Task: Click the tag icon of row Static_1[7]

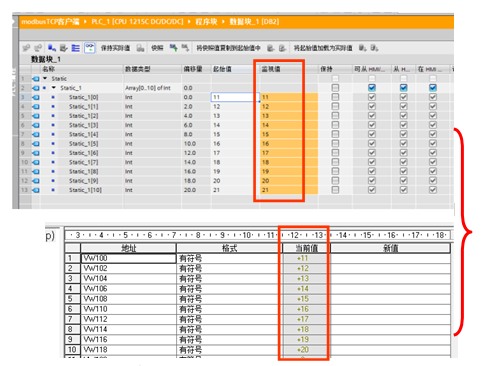Action: pos(36,162)
